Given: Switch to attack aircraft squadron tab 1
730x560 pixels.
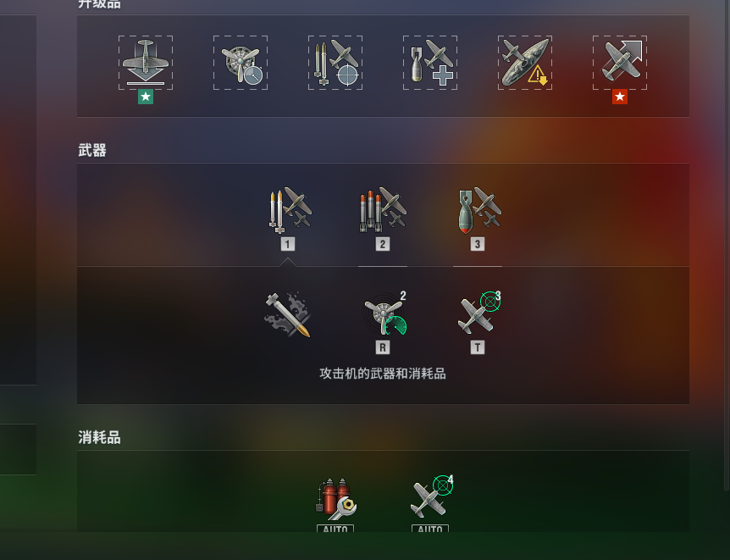Looking at the screenshot, I should point(288,219).
